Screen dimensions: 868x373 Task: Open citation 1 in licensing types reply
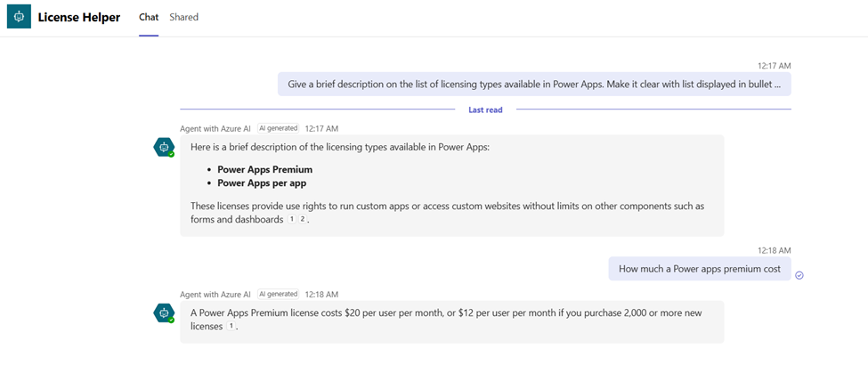[x=292, y=219]
